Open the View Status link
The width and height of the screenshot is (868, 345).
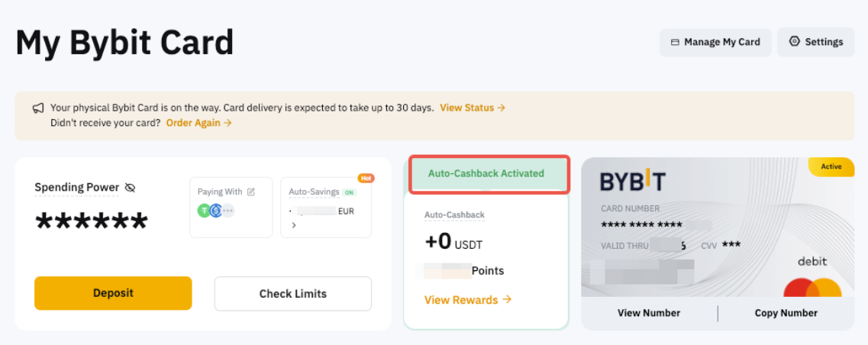[x=472, y=108]
